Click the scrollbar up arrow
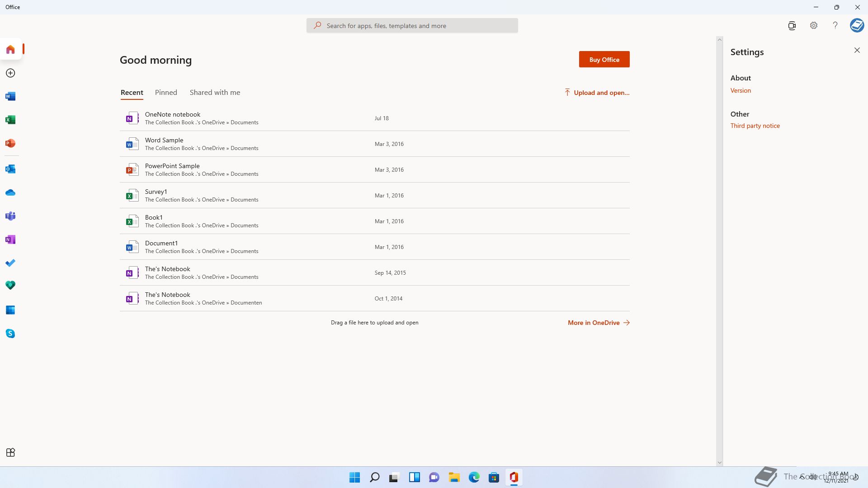Image resolution: width=868 pixels, height=488 pixels. [719, 40]
